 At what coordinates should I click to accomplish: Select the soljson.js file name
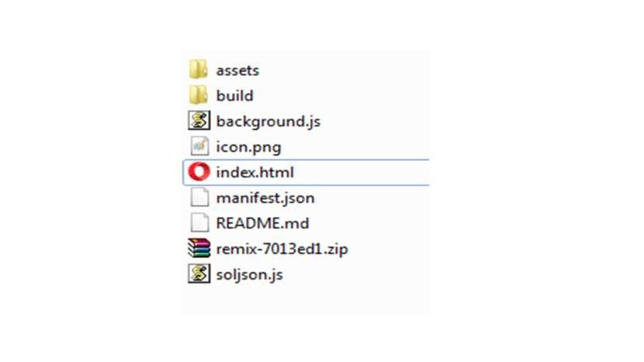tap(249, 275)
